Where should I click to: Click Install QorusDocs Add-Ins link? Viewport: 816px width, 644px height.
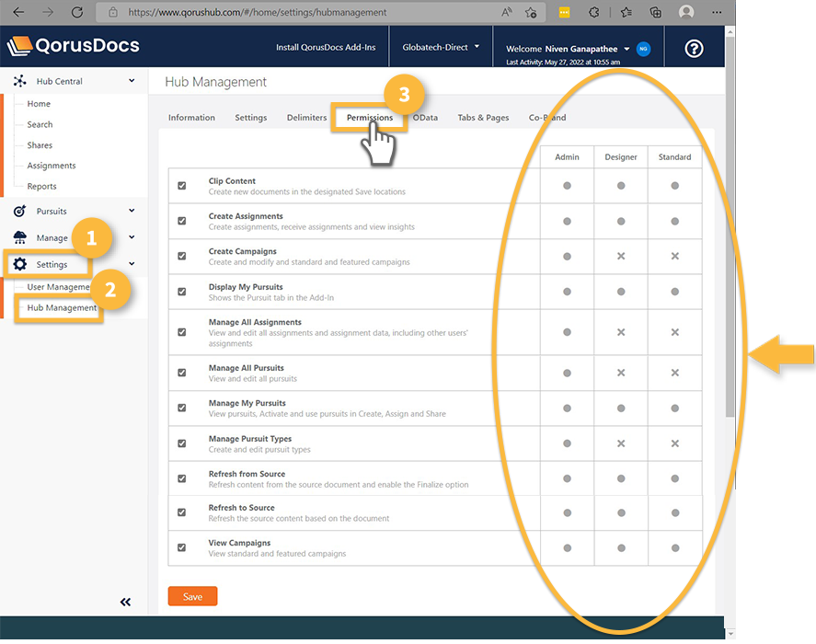click(x=326, y=47)
